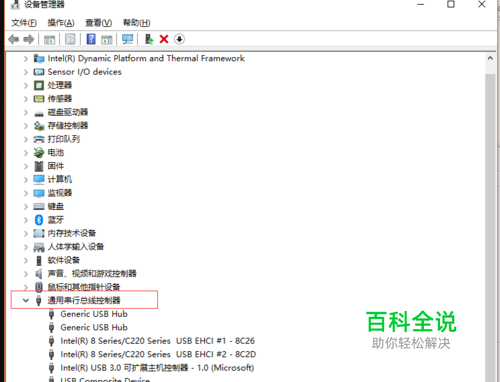Select the 打印队列 category label
This screenshot has height=382, width=500.
[64, 139]
